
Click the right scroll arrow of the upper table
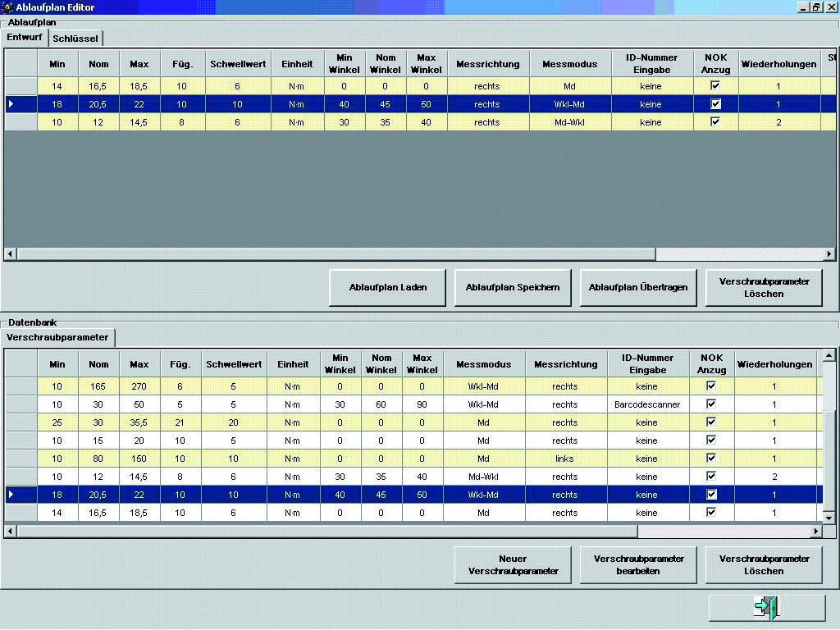coord(829,254)
